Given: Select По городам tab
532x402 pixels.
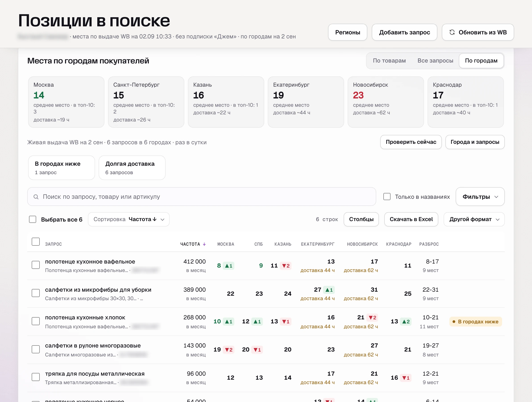Looking at the screenshot, I should coord(481,61).
